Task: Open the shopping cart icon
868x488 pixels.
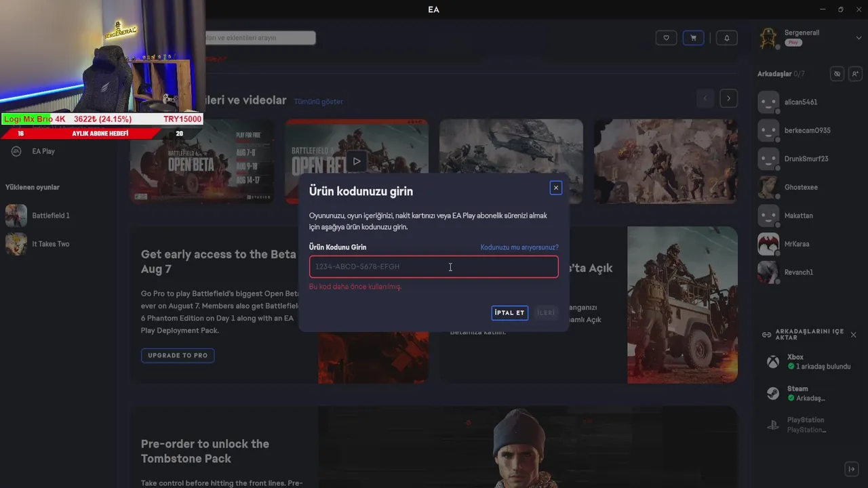Action: pyautogui.click(x=693, y=38)
